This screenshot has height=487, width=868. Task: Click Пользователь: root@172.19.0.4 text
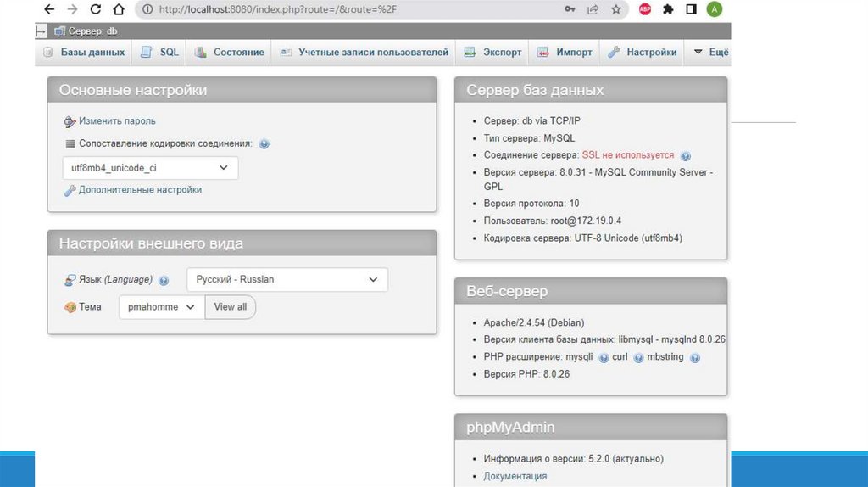coord(553,221)
